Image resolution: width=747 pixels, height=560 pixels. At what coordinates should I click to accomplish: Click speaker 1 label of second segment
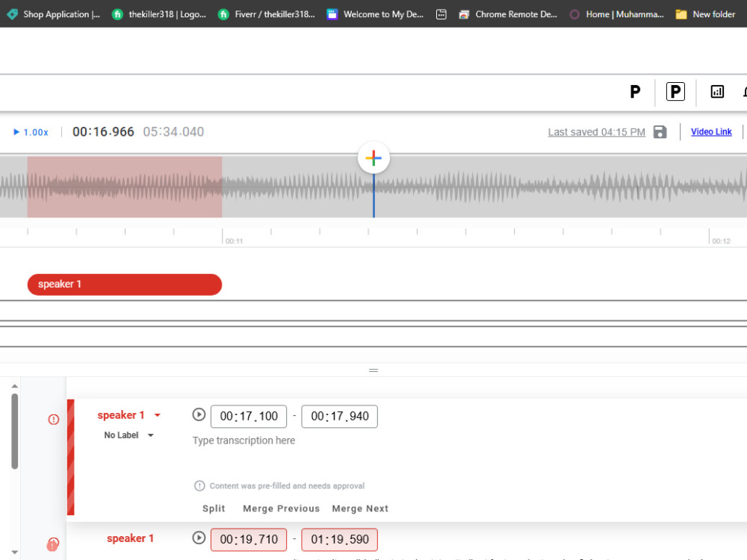point(130,538)
